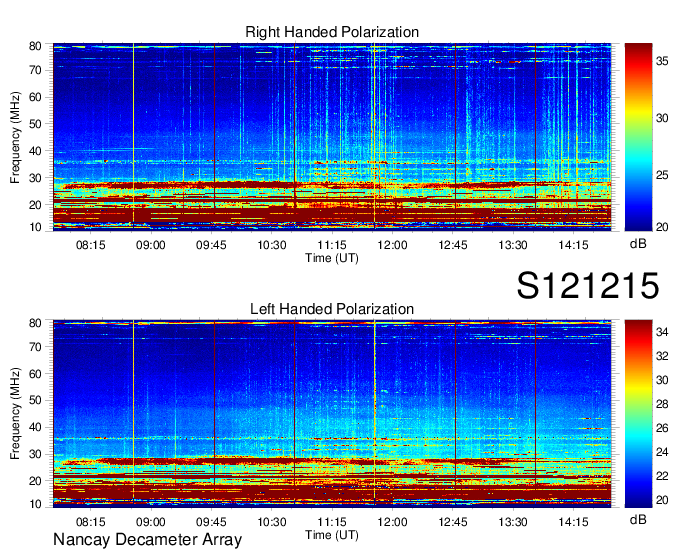
Task: Click the Right Handed plot colorbar
Action: point(638,137)
